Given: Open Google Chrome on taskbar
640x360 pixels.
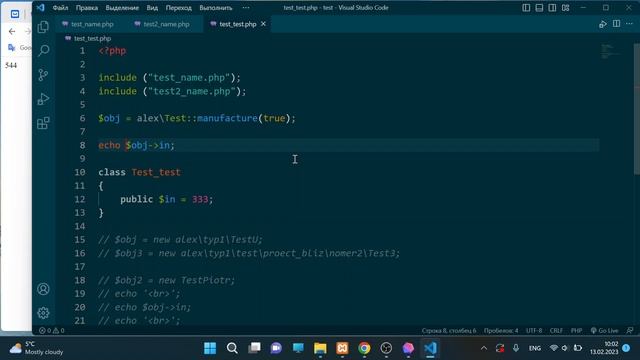Looking at the screenshot, I should [x=364, y=348].
